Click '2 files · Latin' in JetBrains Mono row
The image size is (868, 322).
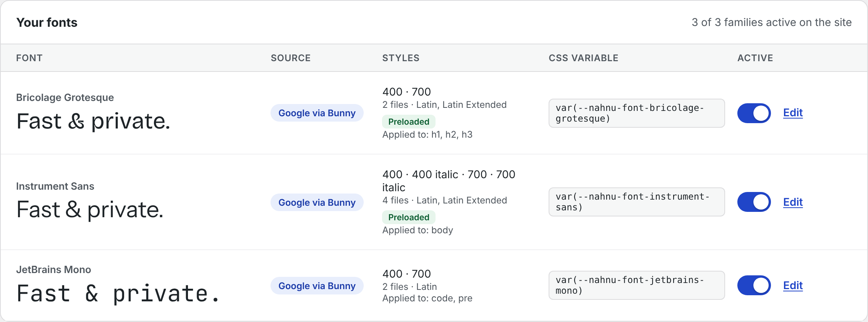(x=410, y=287)
